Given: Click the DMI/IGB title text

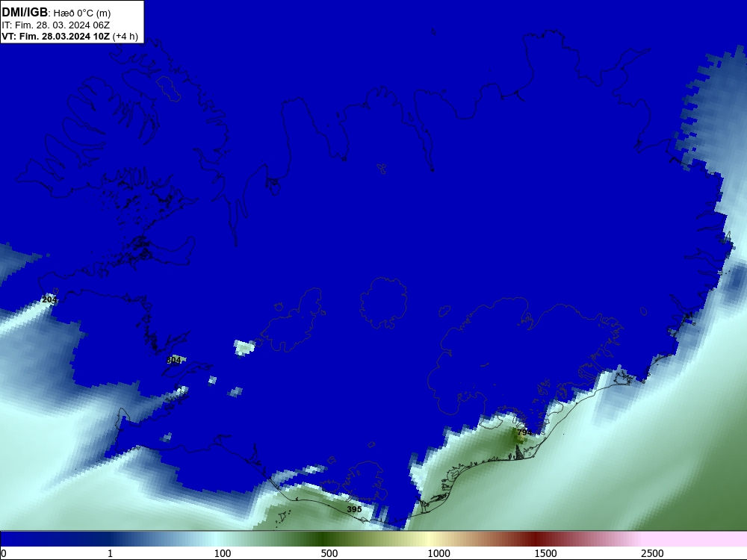Looking at the screenshot, I should pos(25,13).
